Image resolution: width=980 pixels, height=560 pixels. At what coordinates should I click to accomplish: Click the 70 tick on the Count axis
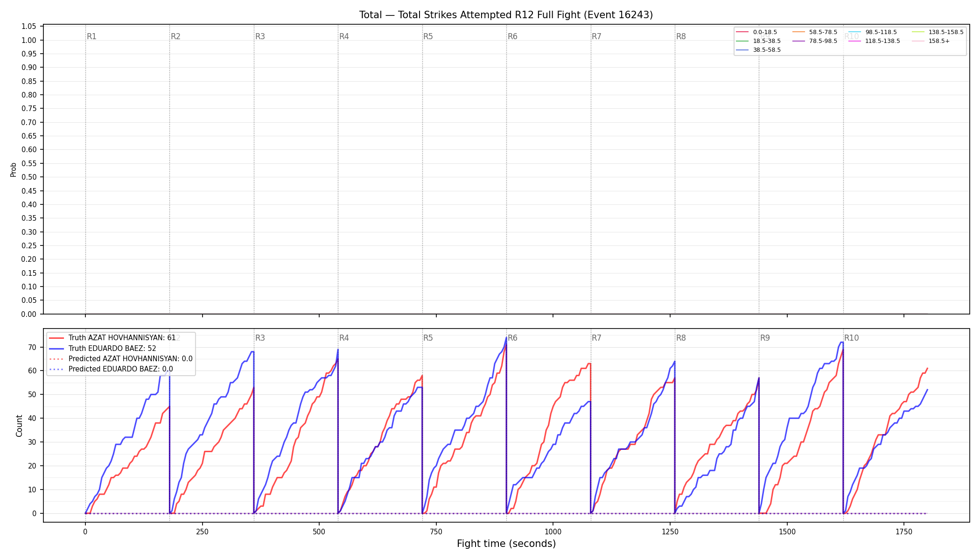(x=32, y=347)
